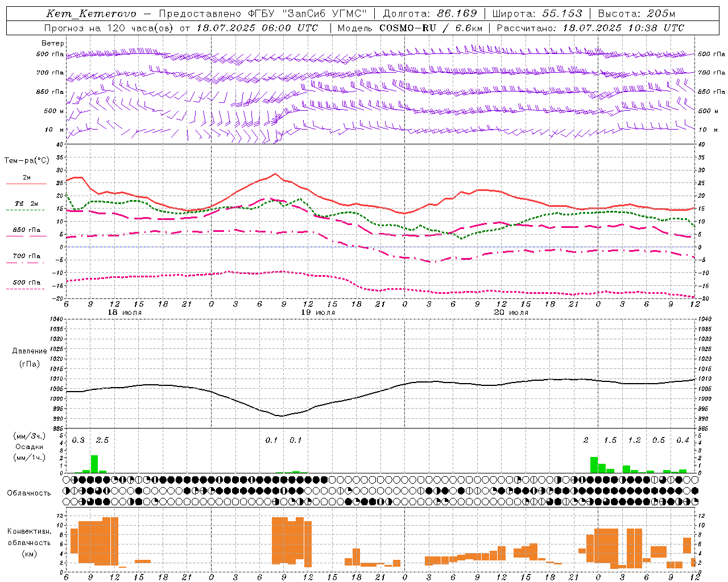Click the Рассчитано: 18.07.2025 10:38 UTC timestamp
Screen dimensions: 728x582
[590, 28]
